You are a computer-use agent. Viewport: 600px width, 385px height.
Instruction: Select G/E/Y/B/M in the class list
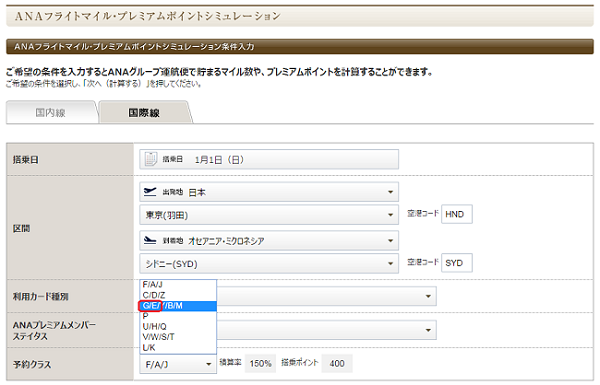pyautogui.click(x=178, y=306)
